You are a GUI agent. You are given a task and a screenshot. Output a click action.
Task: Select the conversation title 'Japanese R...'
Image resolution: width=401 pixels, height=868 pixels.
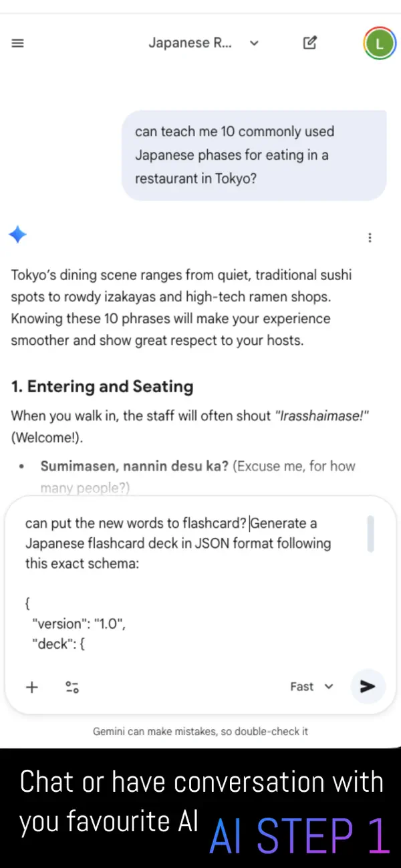point(189,43)
